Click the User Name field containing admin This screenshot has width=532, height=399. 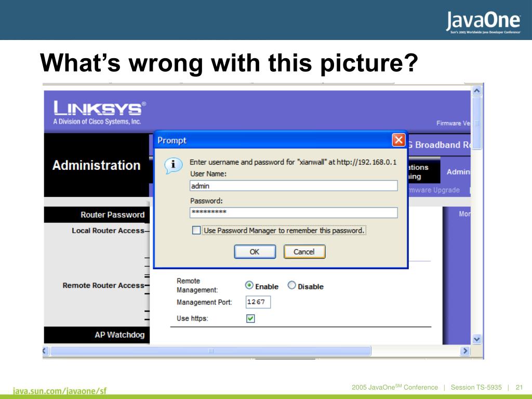[x=294, y=185]
